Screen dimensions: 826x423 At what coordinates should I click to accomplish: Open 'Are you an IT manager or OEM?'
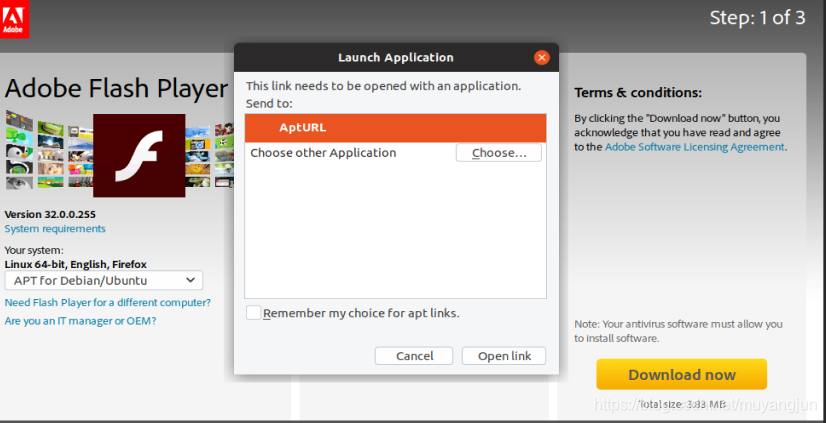(80, 321)
